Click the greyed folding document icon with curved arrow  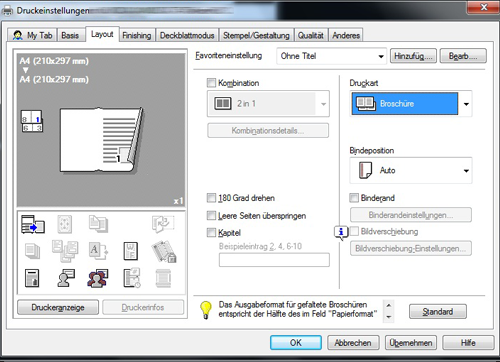[163, 224]
